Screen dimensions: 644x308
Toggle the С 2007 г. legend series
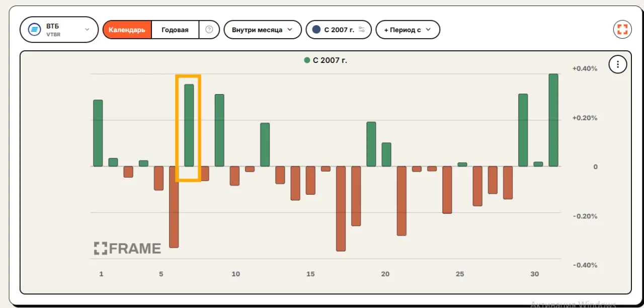[326, 60]
